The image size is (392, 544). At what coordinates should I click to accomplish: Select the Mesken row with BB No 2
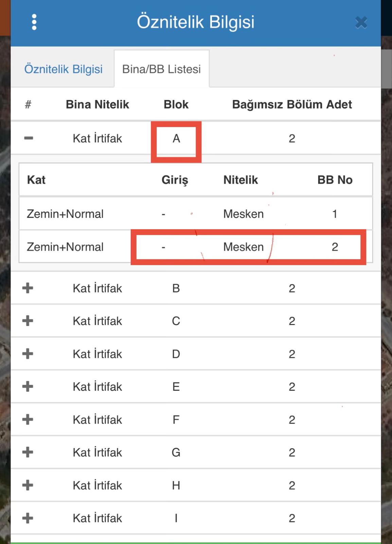(196, 247)
